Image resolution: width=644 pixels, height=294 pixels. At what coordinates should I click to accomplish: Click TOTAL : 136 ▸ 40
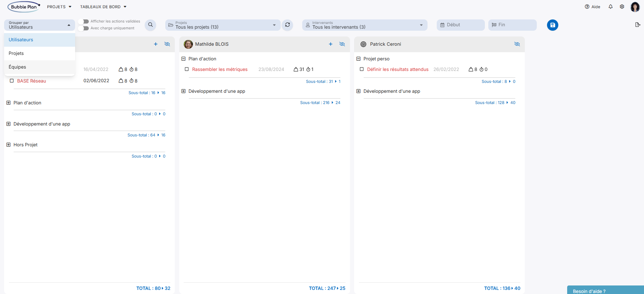[x=502, y=288]
